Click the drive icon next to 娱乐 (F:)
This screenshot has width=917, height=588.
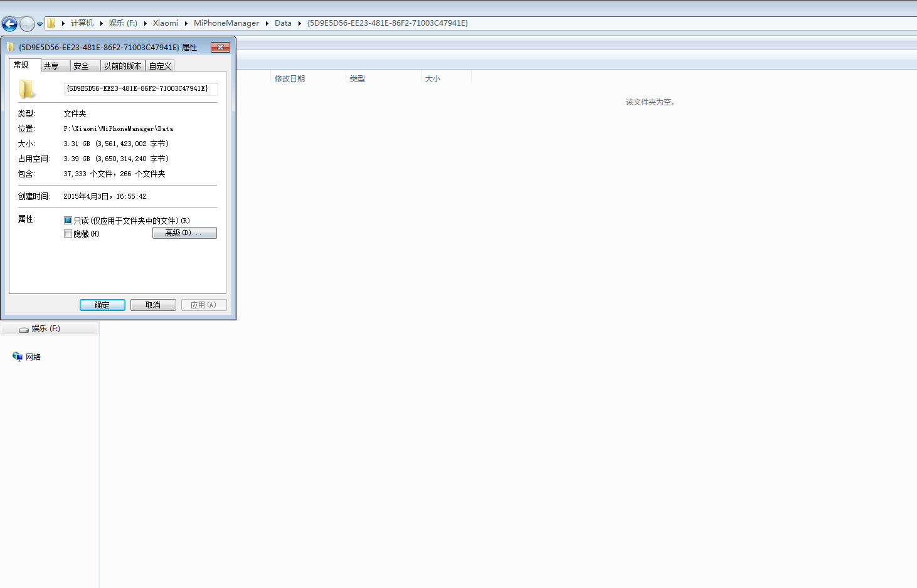[24, 329]
